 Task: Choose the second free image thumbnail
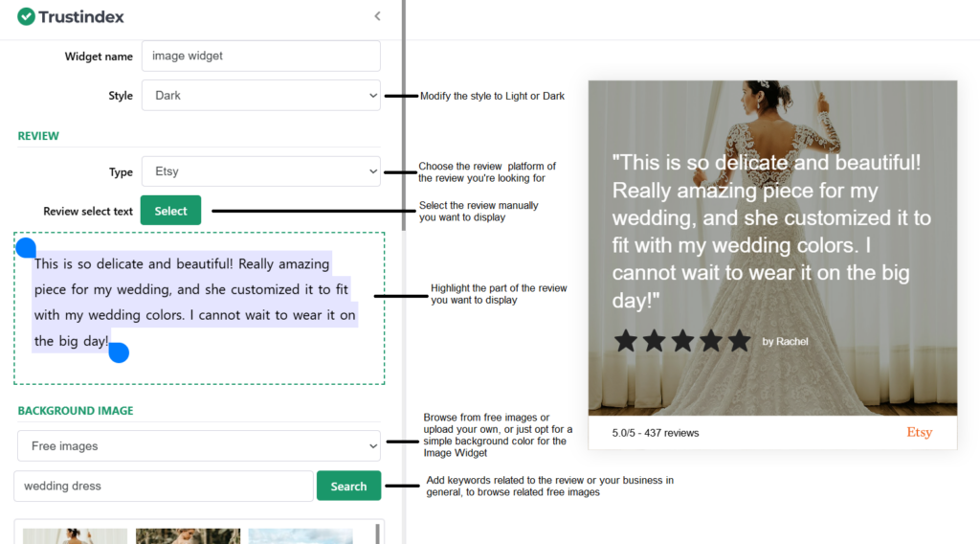[188, 535]
